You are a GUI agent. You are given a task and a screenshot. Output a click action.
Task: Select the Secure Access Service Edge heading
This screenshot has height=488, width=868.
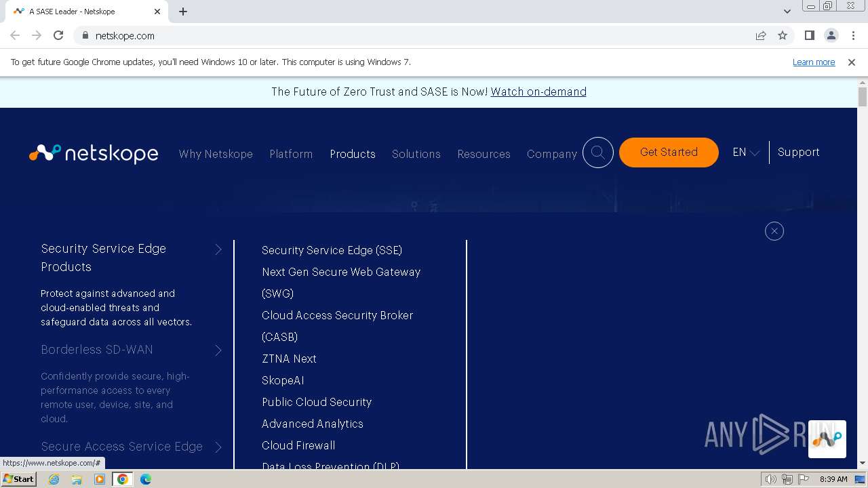pos(121,447)
